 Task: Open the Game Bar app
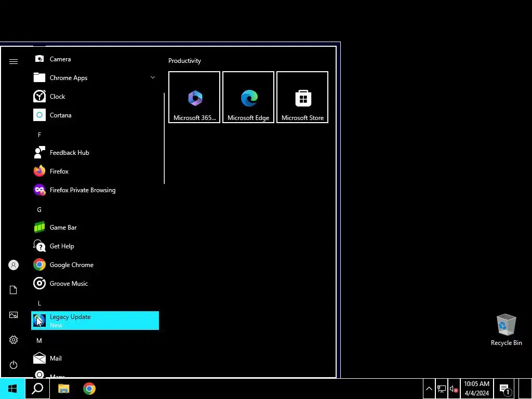tap(95, 228)
